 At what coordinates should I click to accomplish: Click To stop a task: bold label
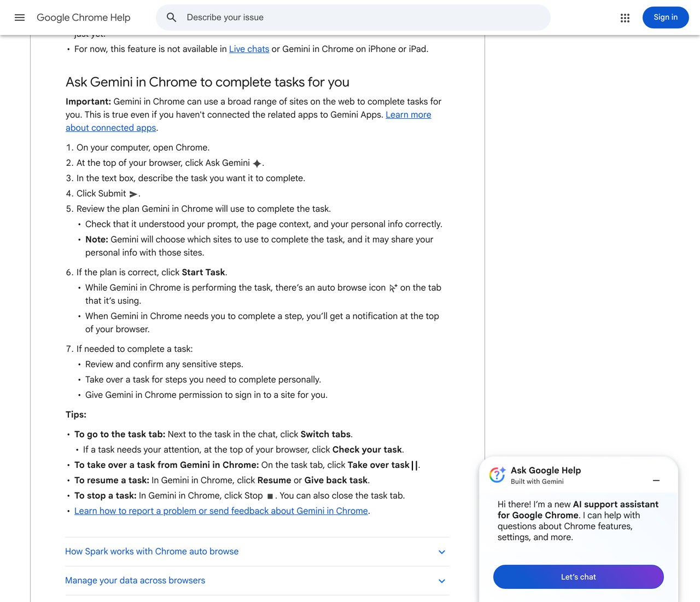[x=106, y=496]
